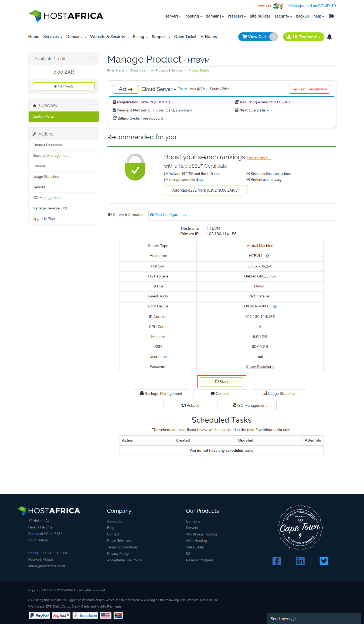This screenshot has width=364, height=624.
Task: Collapse the Actions sidebar panel
Action: click(93, 134)
